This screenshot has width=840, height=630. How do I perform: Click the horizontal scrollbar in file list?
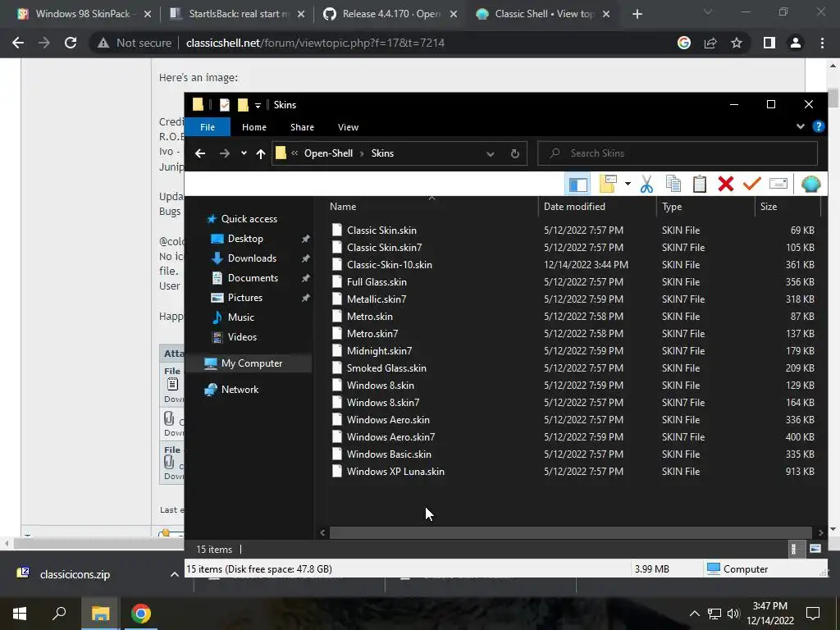pos(571,532)
